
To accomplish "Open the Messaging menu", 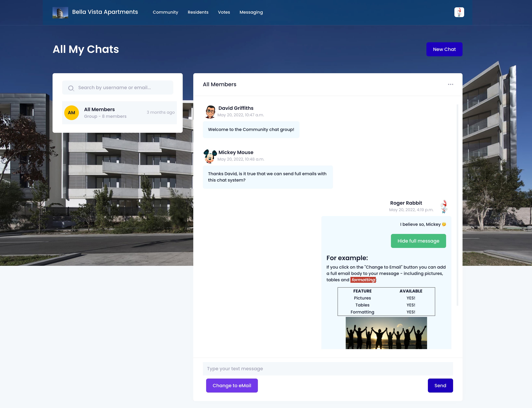I will 251,12.
